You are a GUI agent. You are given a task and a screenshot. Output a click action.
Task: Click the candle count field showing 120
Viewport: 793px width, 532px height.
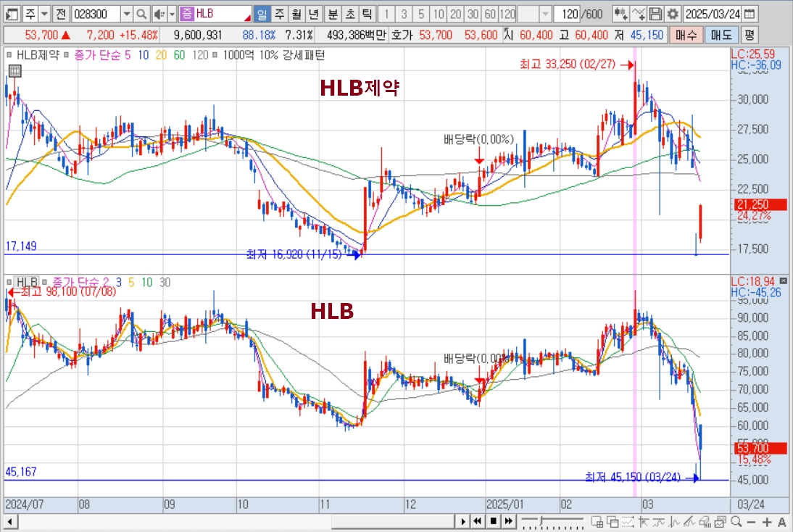pyautogui.click(x=568, y=14)
